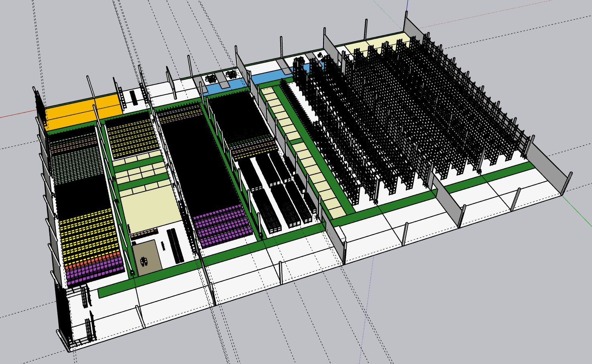Select the purple pallet row in the leftmost bay
Image resolution: width=592 pixels, height=364 pixels.
click(94, 273)
